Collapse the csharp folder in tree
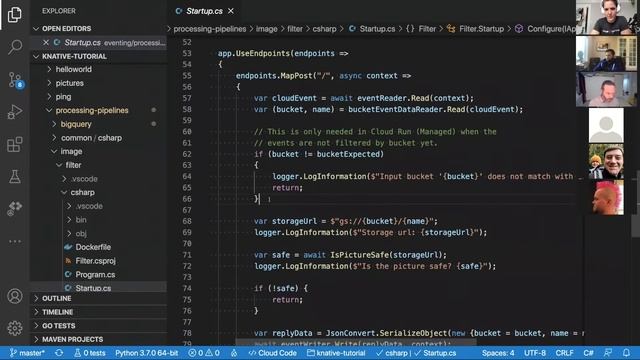 (99, 192)
